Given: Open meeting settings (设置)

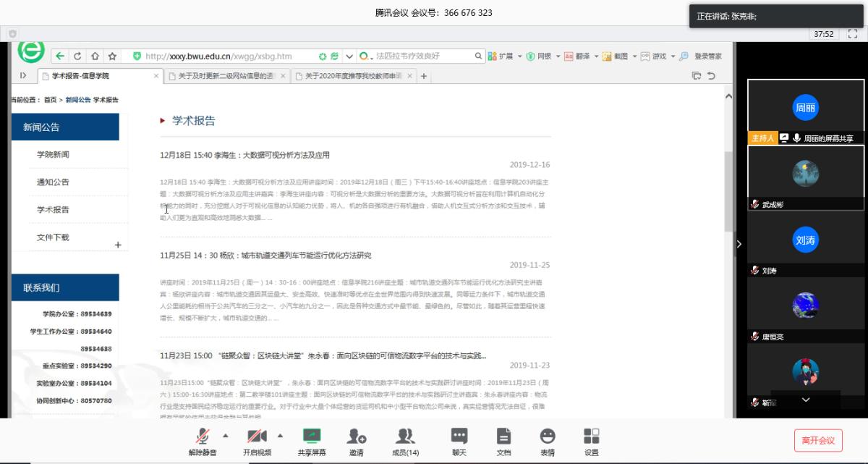Looking at the screenshot, I should point(591,441).
